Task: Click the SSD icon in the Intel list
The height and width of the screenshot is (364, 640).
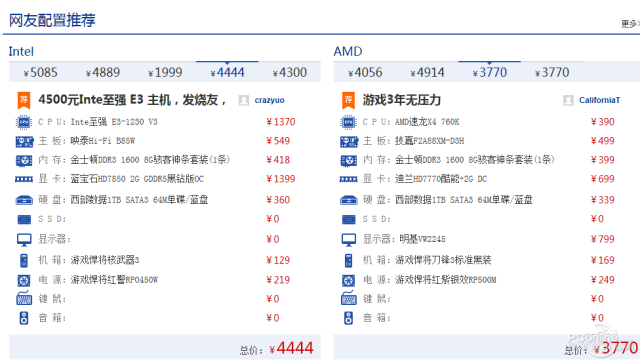Action: (x=24, y=220)
